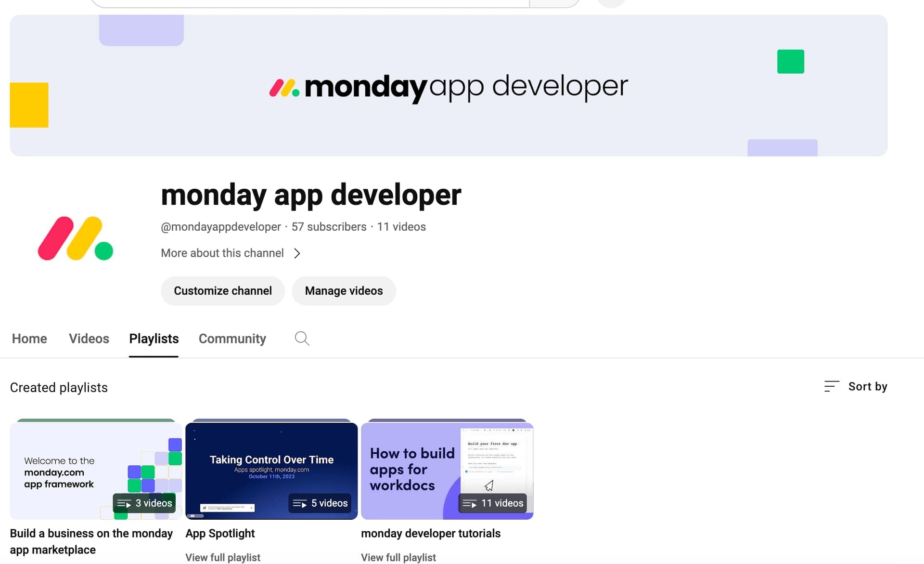Click the Taking Control Over Time thumbnail
This screenshot has height=564, width=924.
click(x=271, y=471)
